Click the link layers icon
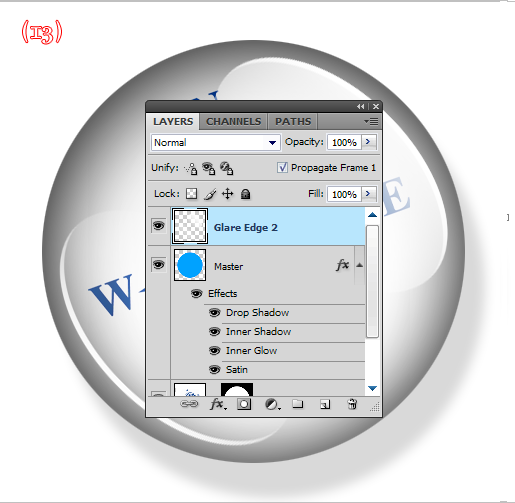This screenshot has height=503, width=515. (189, 404)
